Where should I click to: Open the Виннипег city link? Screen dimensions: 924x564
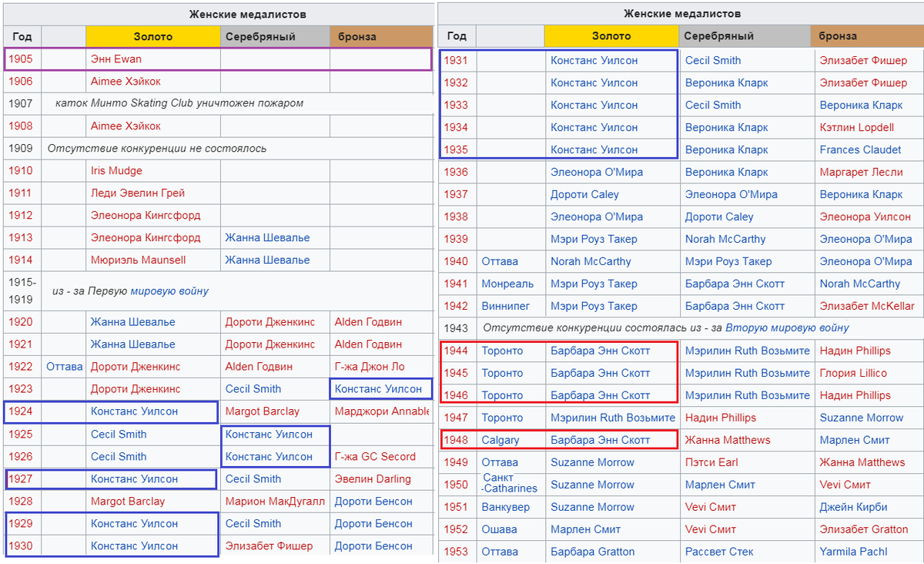(x=507, y=306)
